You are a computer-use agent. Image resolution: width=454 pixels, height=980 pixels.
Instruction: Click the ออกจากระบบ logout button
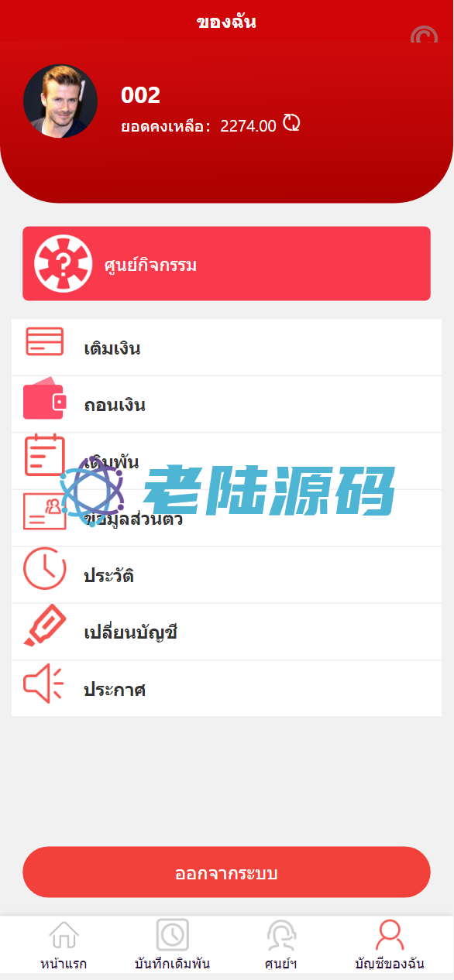(226, 872)
